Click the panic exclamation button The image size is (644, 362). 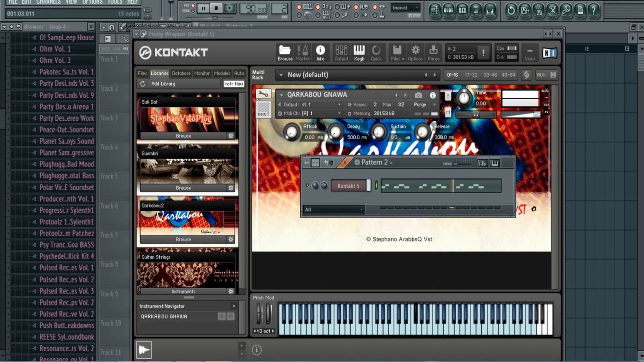(x=483, y=52)
